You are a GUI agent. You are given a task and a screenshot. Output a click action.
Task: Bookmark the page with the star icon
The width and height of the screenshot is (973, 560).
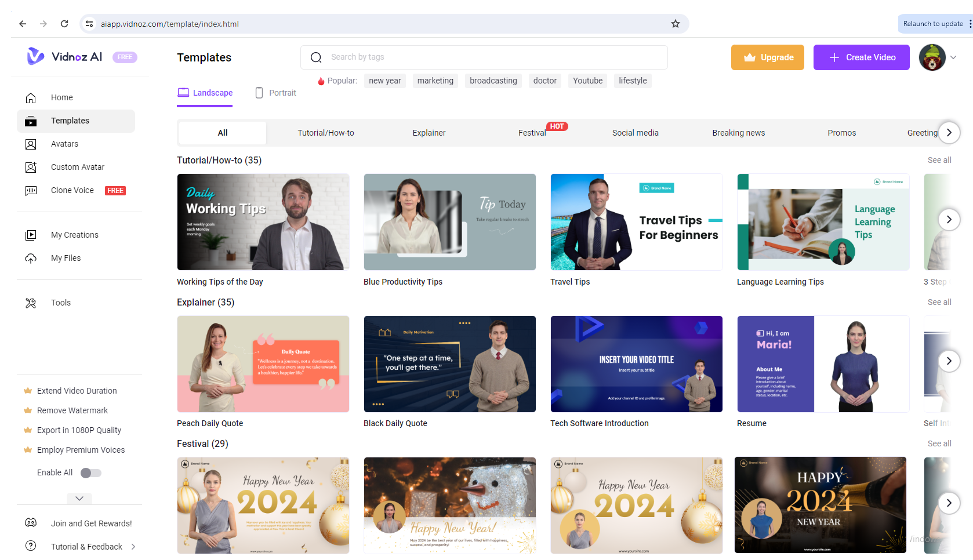coord(675,24)
